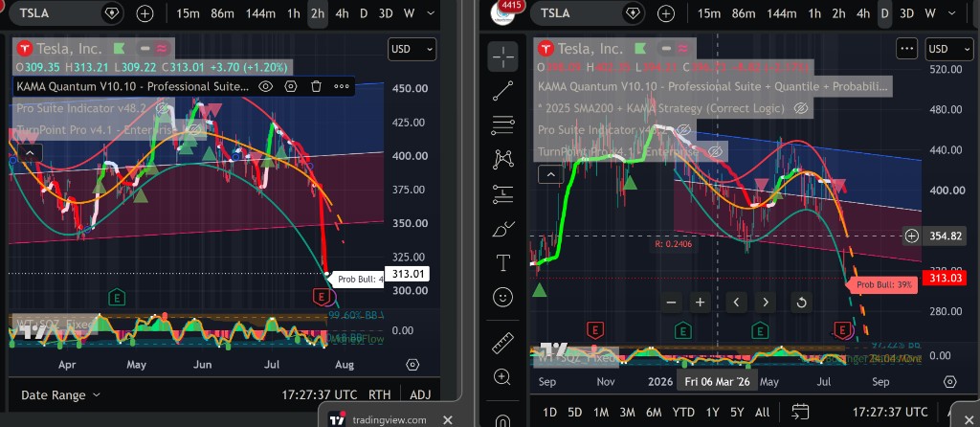Zoom out with the minus chart button
This screenshot has height=427, width=980.
(671, 303)
